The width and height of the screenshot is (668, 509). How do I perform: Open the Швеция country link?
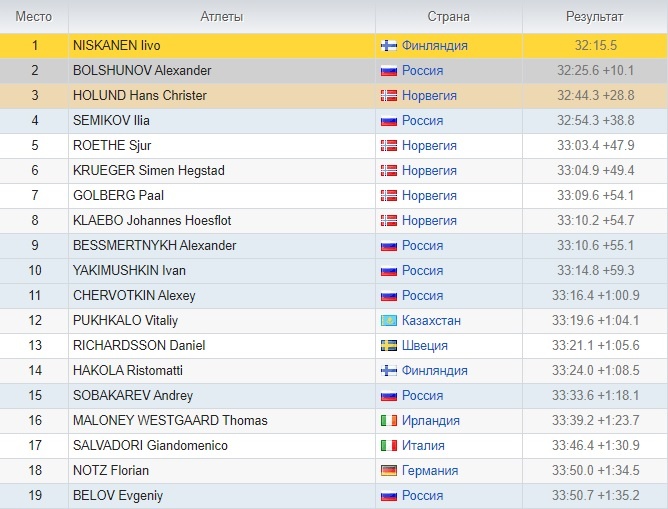point(425,345)
